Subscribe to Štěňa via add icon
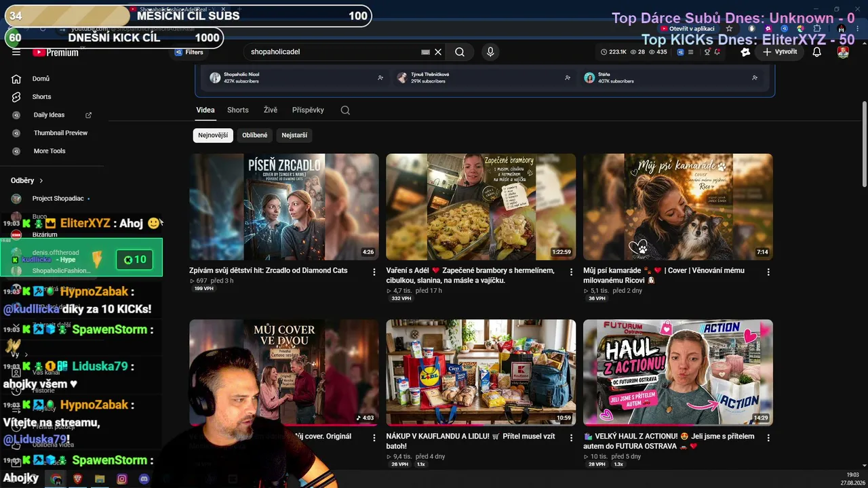Screen dimensions: 868x488 point(755,78)
